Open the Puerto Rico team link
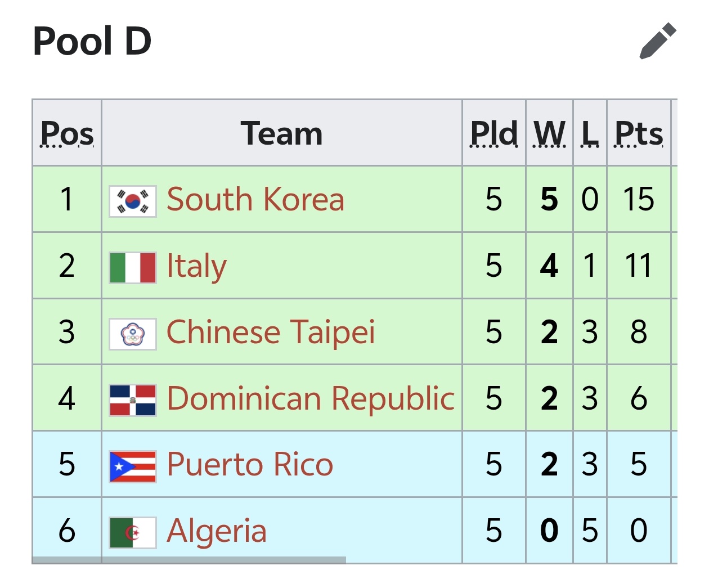The image size is (709, 588). pyautogui.click(x=250, y=465)
